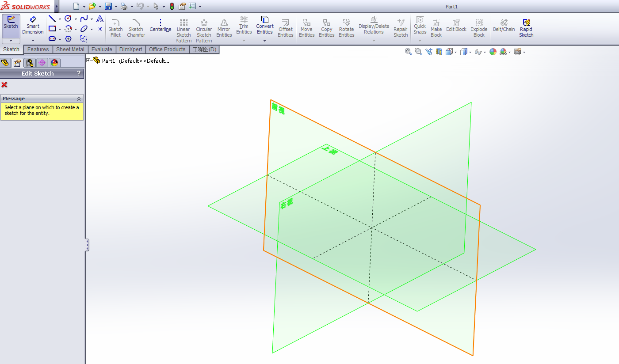Switch to the DimXpert tab
Viewport: 619px width, 364px height.
click(131, 49)
